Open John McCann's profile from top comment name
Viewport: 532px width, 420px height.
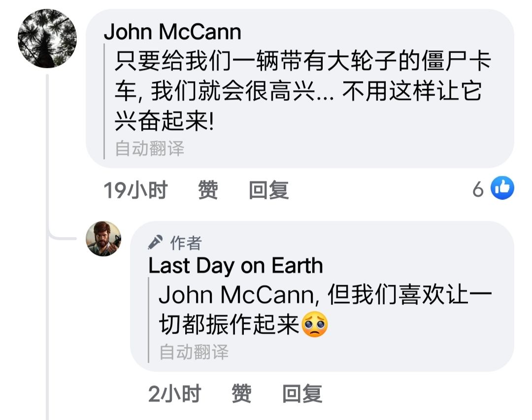pos(172,32)
